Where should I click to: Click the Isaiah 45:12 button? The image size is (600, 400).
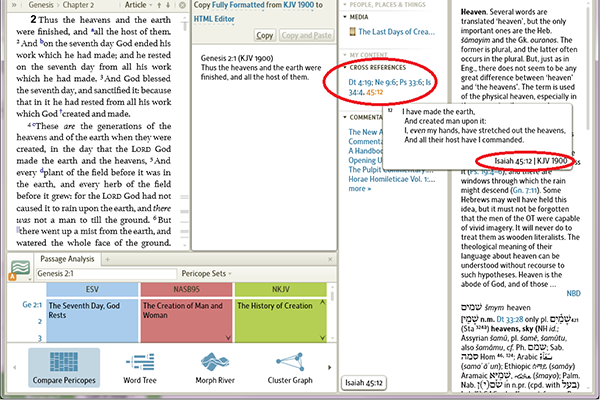[364, 382]
